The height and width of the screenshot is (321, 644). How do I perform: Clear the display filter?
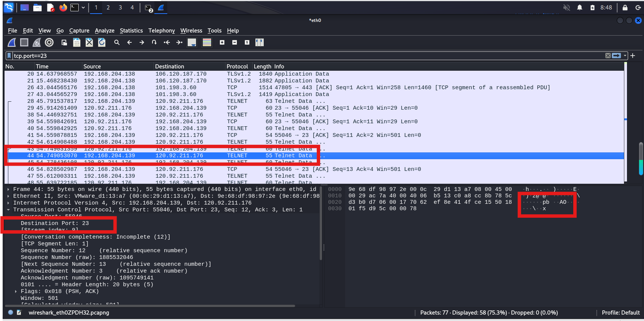(608, 56)
